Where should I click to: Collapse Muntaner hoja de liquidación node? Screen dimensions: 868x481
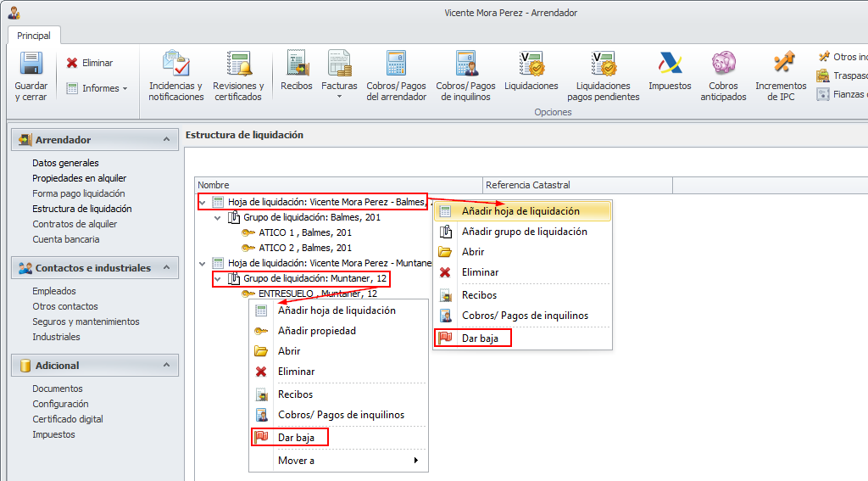coord(202,264)
